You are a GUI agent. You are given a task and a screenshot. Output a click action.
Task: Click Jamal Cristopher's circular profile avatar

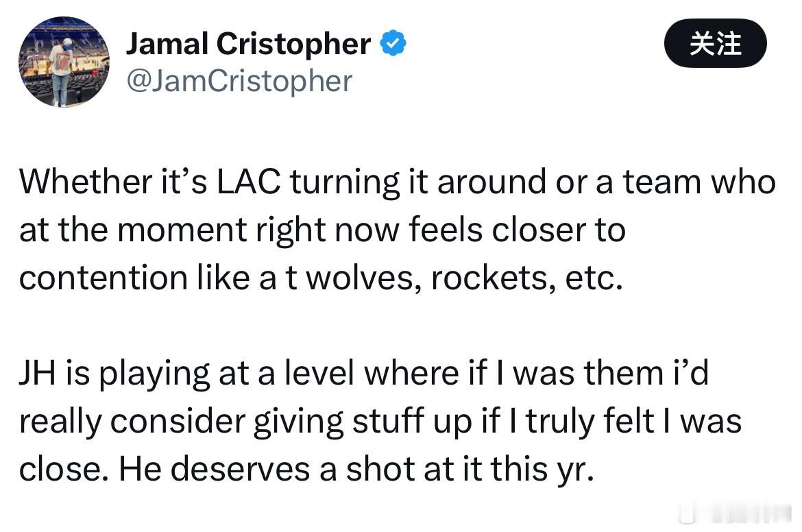tap(63, 62)
